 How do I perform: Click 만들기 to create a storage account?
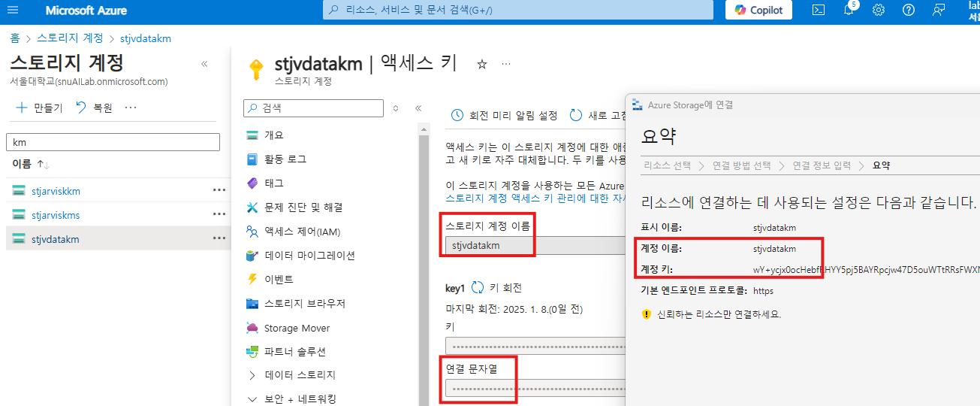click(40, 108)
